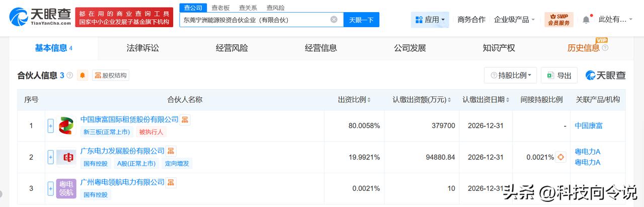644x207 pixels.
Task: Open 中国康富国际租赁股份有限公司 link
Action: [x=129, y=119]
